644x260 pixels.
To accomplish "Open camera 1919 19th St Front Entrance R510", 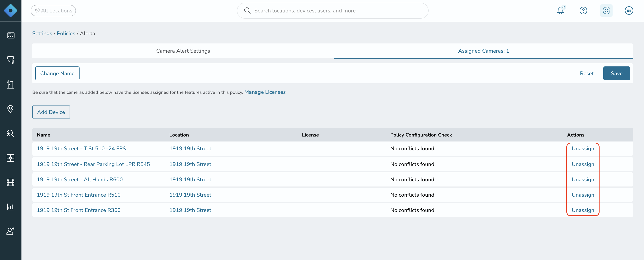I will (79, 195).
